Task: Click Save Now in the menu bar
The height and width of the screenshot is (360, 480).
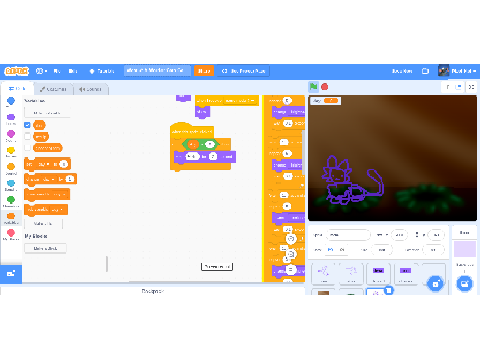Action: pyautogui.click(x=402, y=71)
